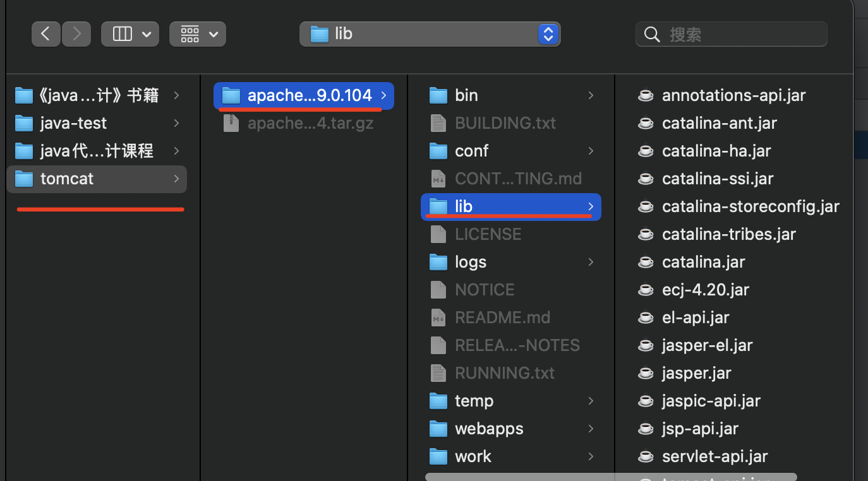This screenshot has width=868, height=481.
Task: Expand the conf folder chevron
Action: coord(591,151)
